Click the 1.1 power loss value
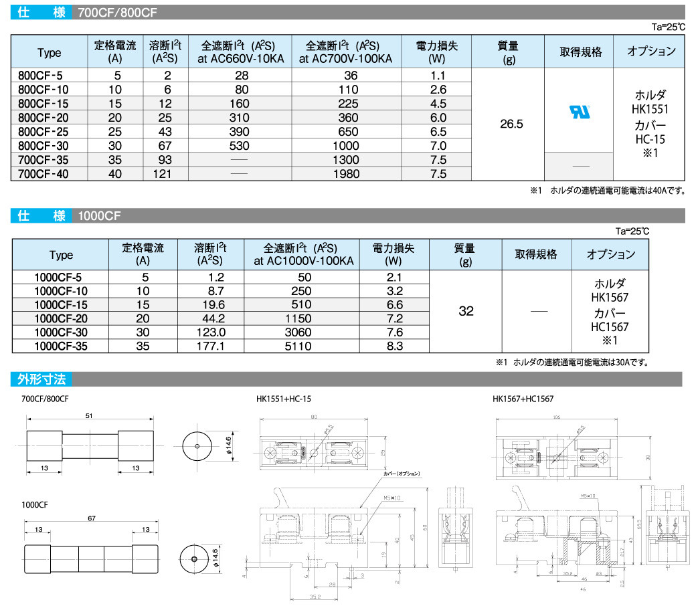The height and width of the screenshot is (610, 700). tap(438, 76)
